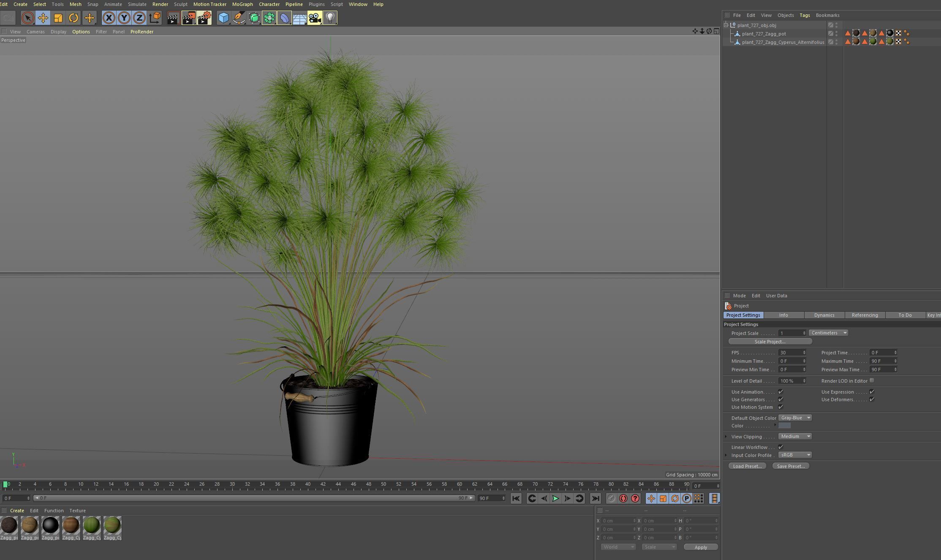The image size is (941, 560).
Task: Switch to the Dynamics tab
Action: [x=824, y=315]
